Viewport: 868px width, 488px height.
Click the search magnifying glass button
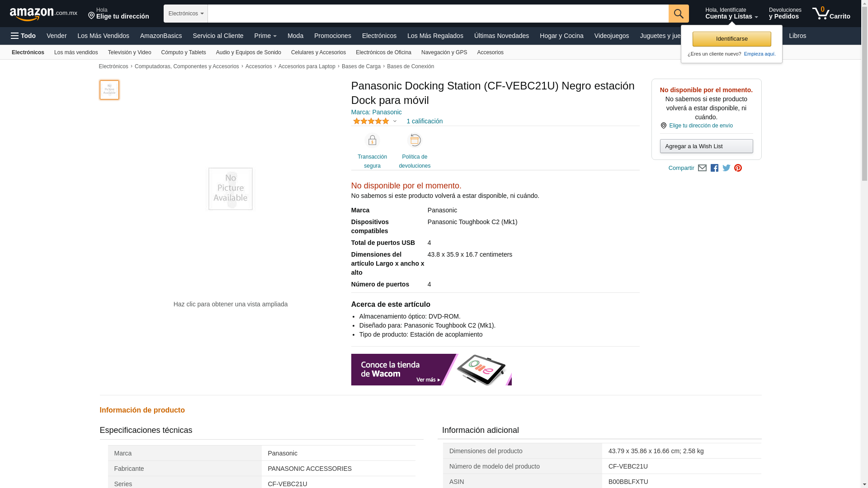pyautogui.click(x=679, y=14)
